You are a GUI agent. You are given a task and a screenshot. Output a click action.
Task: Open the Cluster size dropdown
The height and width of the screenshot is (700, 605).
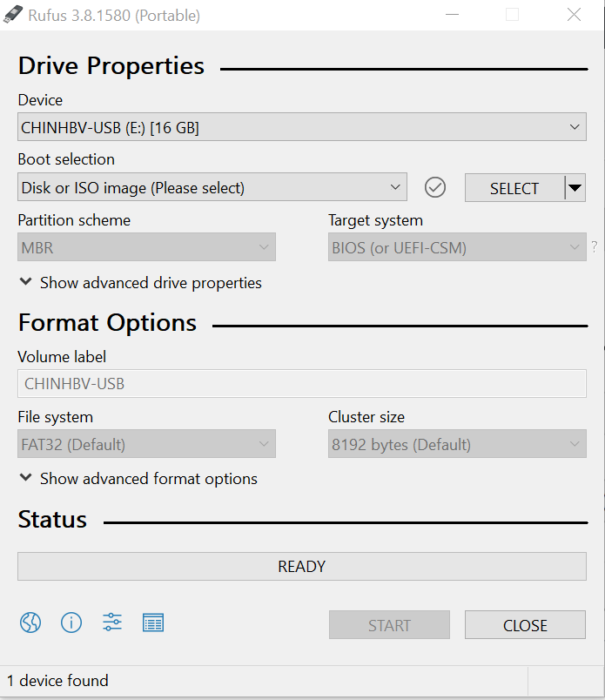pos(456,445)
